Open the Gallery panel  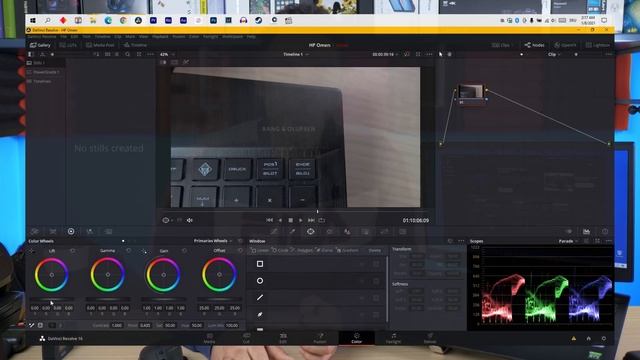click(40, 45)
